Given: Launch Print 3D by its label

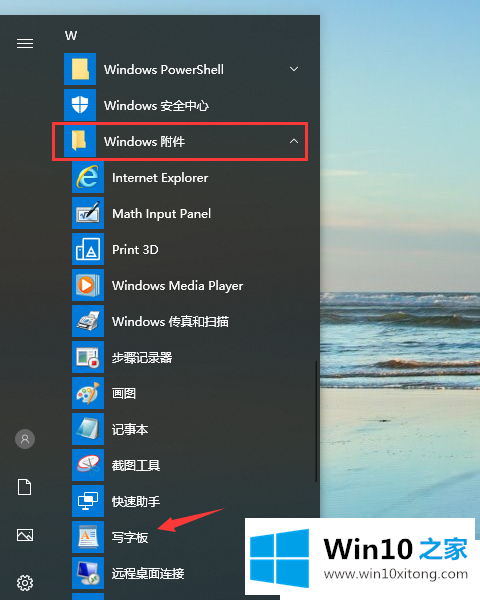Looking at the screenshot, I should tap(135, 250).
